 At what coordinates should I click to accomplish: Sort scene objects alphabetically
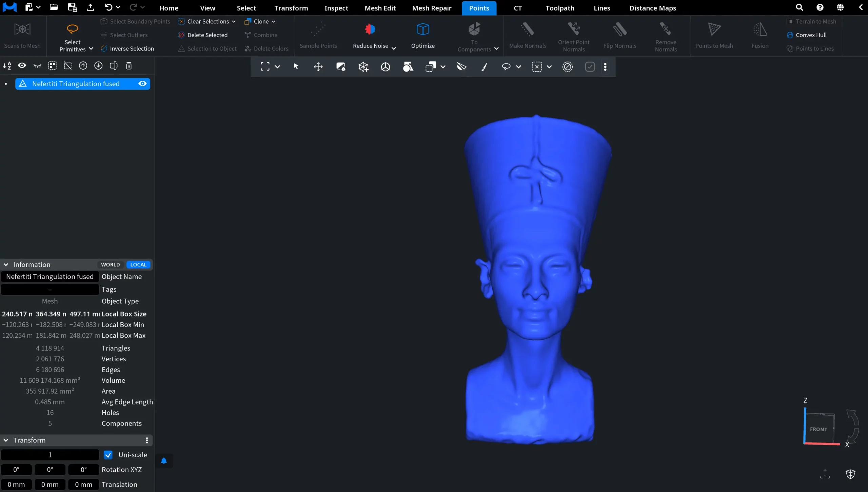tap(7, 66)
